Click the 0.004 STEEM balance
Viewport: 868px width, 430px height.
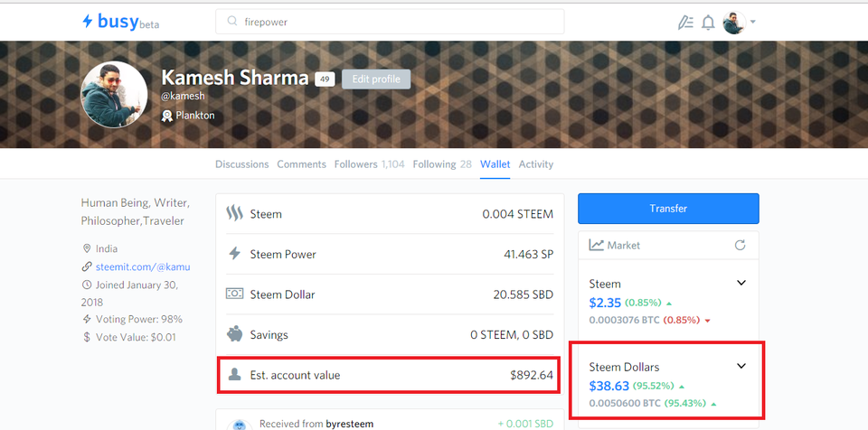click(517, 213)
